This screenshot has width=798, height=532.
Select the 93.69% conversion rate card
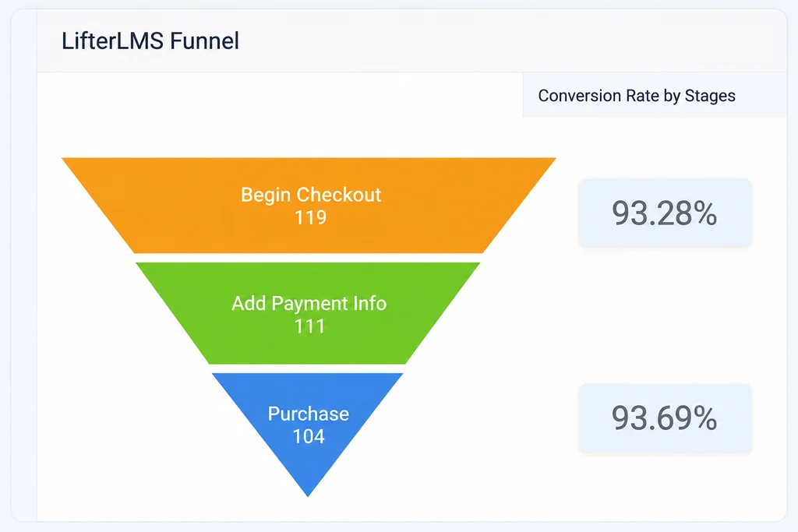(x=666, y=418)
